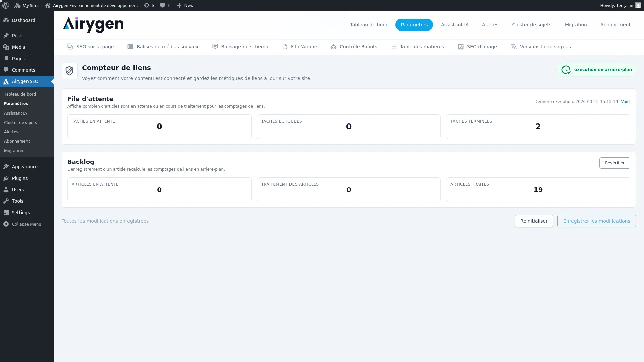
Task: Select the Paramètres pill tab
Action: tap(414, 25)
